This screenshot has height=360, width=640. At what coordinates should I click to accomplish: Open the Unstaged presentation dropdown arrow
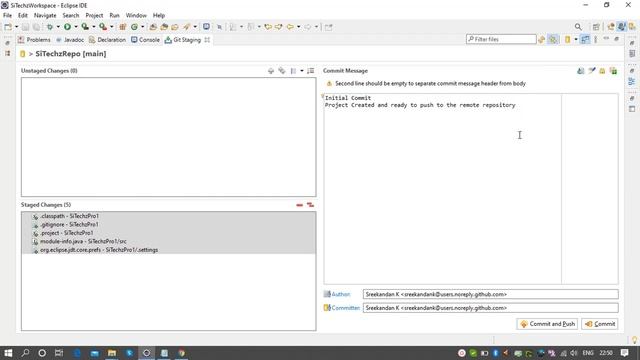pyautogui.click(x=302, y=71)
